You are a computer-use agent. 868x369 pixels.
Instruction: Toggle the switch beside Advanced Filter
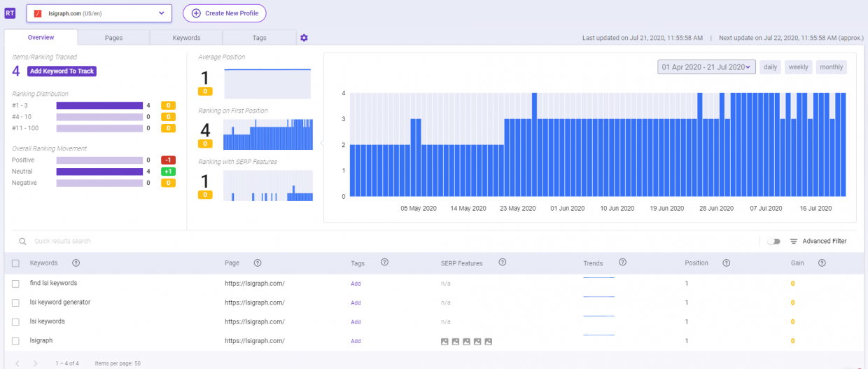(773, 241)
